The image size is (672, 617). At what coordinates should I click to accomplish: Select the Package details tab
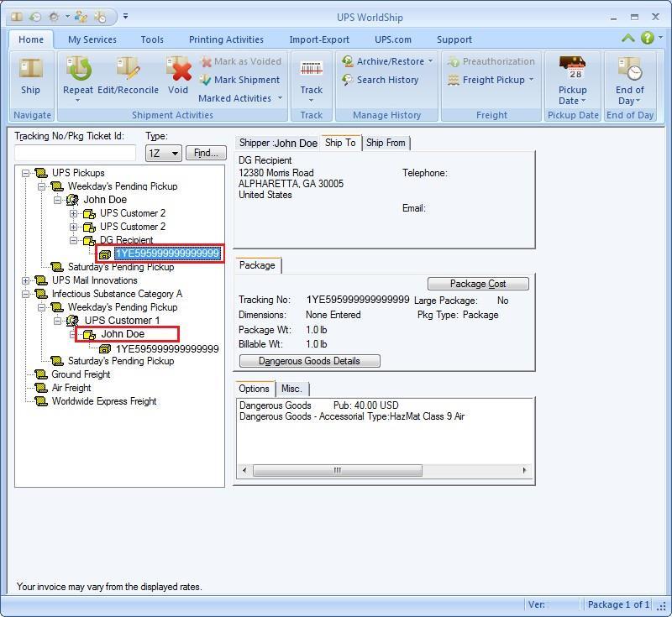point(258,265)
